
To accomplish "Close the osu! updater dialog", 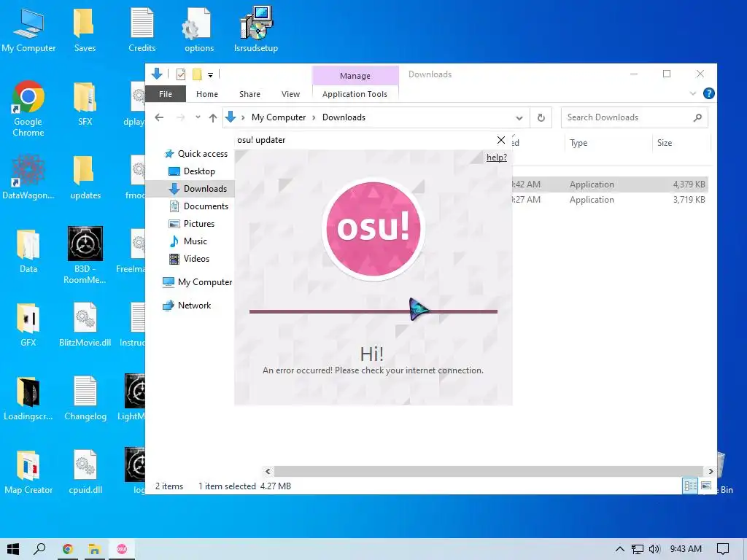I will [x=500, y=140].
